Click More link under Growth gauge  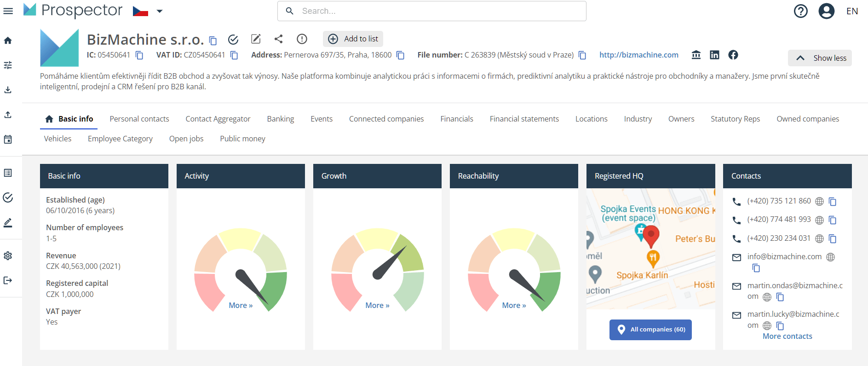coord(377,305)
